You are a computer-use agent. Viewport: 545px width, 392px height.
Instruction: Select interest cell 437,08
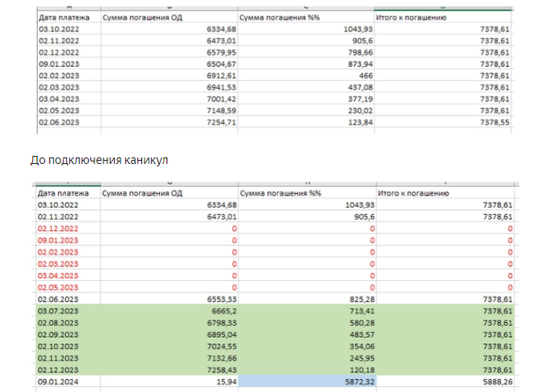point(306,87)
